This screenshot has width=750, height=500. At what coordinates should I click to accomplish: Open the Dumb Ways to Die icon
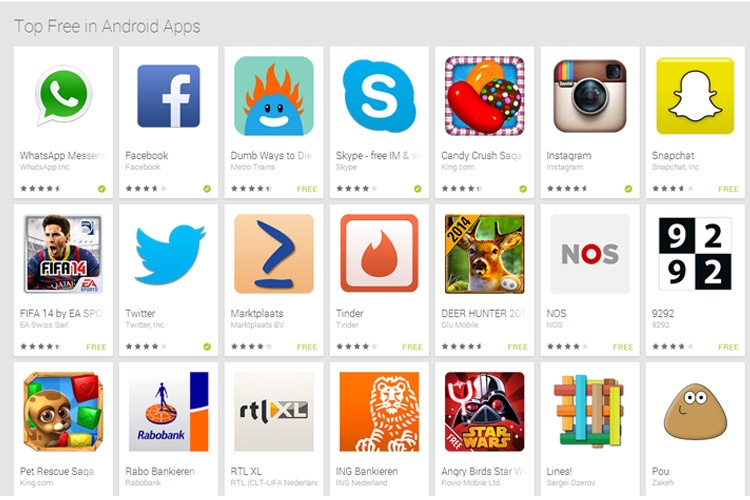[274, 96]
